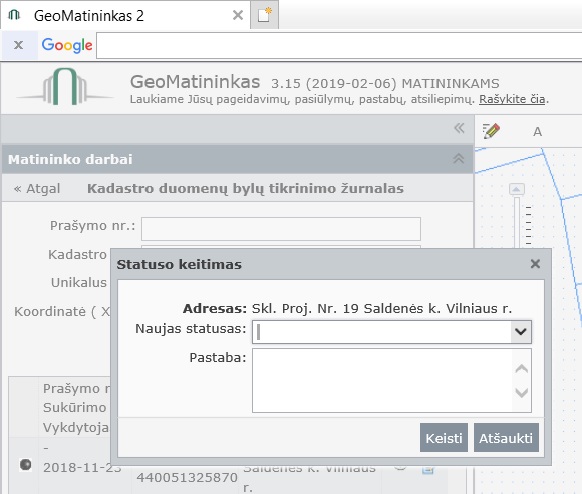Focus the Google search input field
Image resolution: width=582 pixels, height=494 pixels.
click(339, 45)
